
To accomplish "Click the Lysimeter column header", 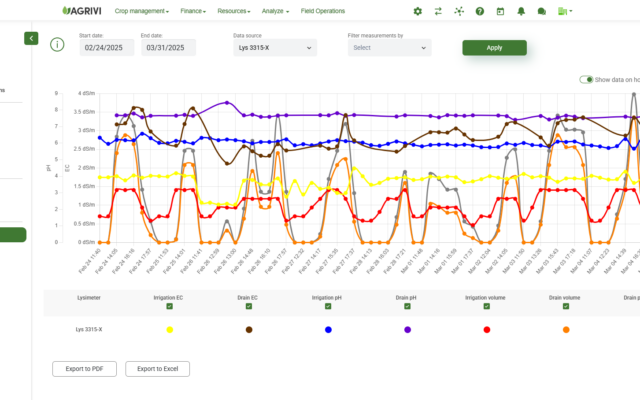I will [89, 298].
